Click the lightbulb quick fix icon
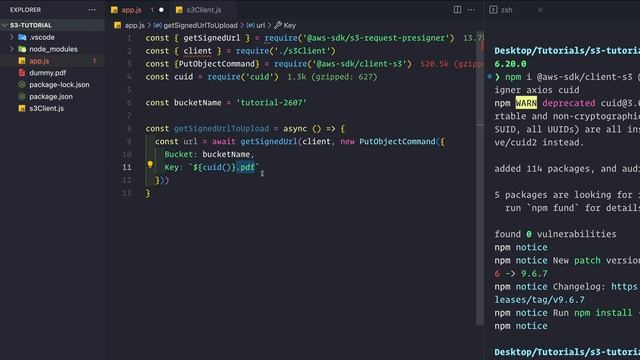Image resolution: width=640 pixels, height=360 pixels. 150,164
